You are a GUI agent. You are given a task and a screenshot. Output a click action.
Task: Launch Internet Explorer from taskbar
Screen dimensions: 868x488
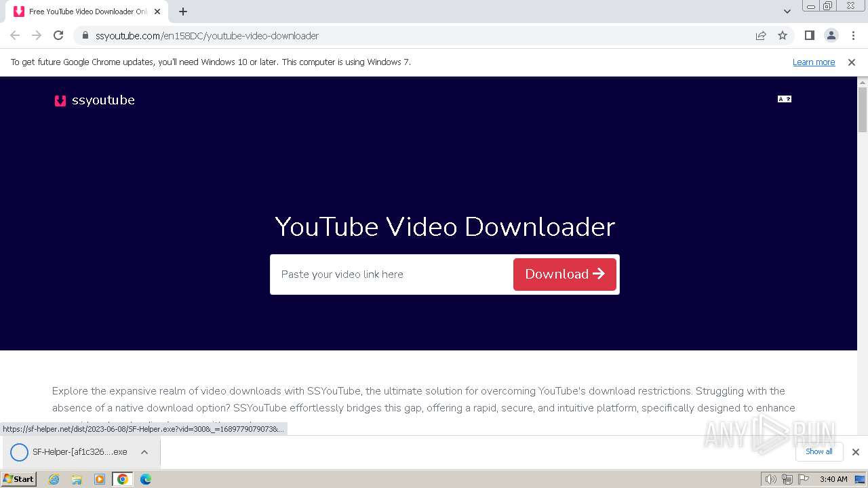coord(54,479)
